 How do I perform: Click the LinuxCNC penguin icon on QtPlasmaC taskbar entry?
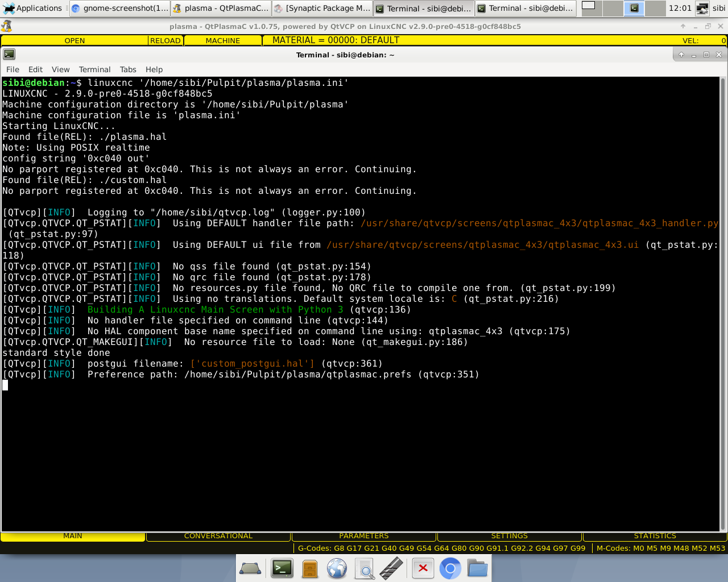click(x=177, y=9)
